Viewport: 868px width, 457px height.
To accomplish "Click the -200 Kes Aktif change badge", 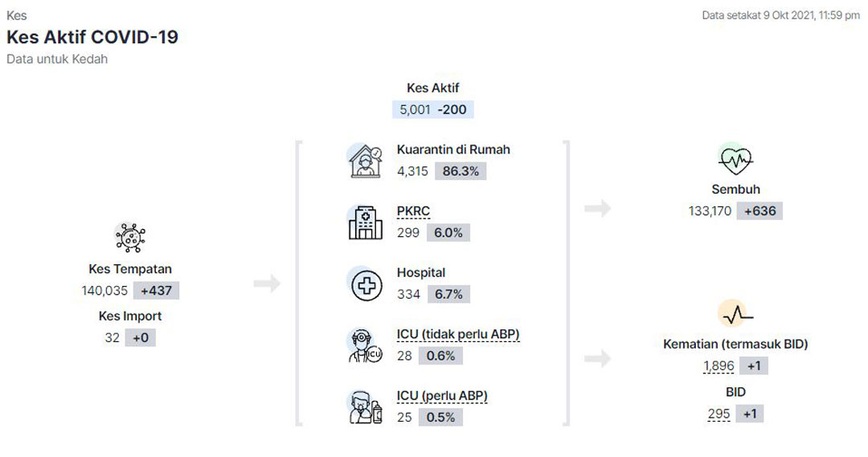I will (452, 109).
